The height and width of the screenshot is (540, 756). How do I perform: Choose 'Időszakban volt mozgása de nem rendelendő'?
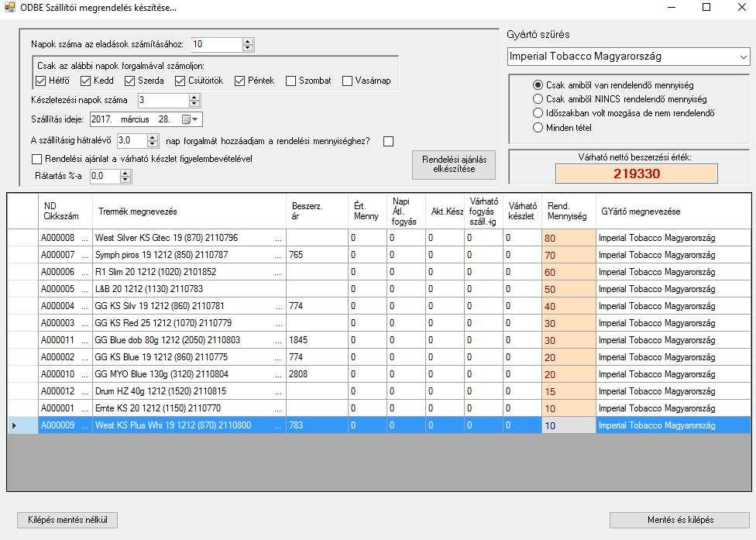pyautogui.click(x=538, y=113)
